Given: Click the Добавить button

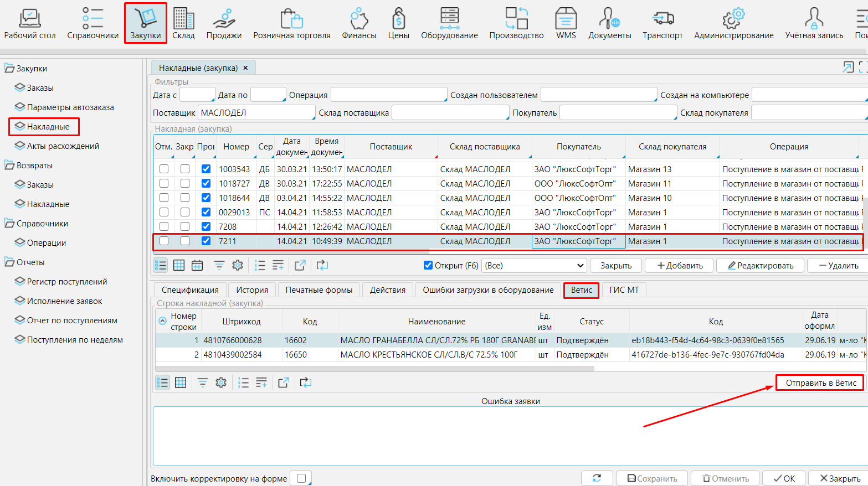Looking at the screenshot, I should pos(680,266).
